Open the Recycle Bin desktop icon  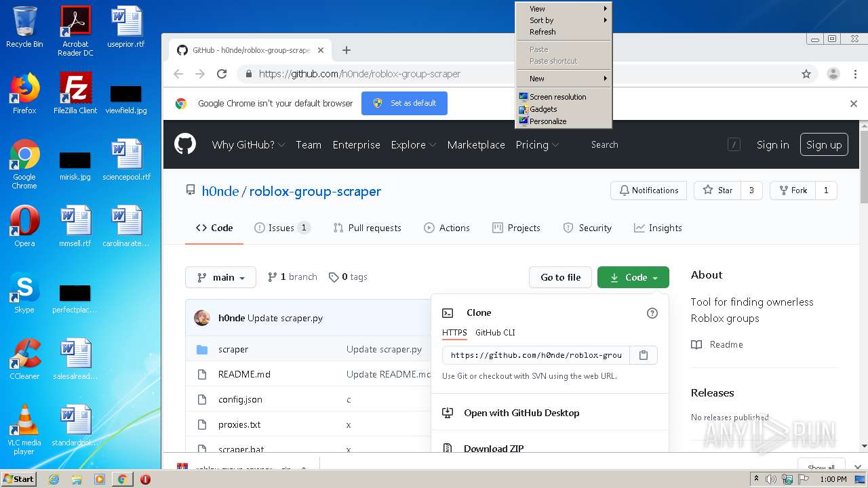coord(24,27)
